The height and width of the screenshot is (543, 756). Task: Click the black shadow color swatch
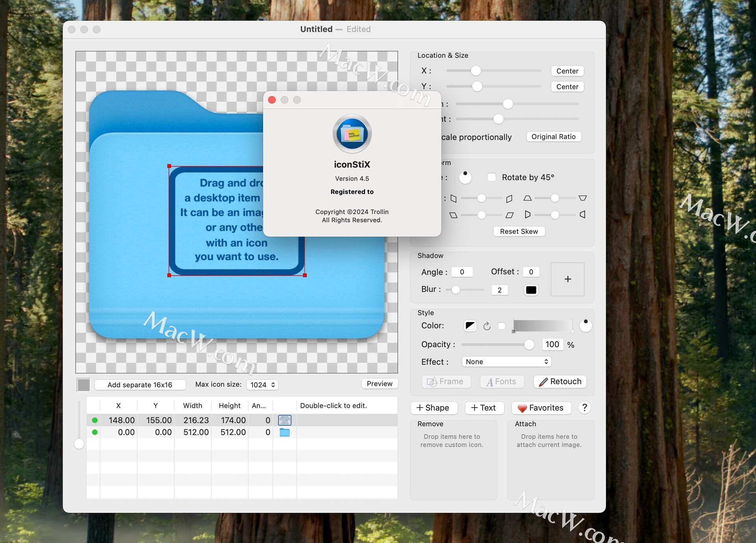coord(531,290)
